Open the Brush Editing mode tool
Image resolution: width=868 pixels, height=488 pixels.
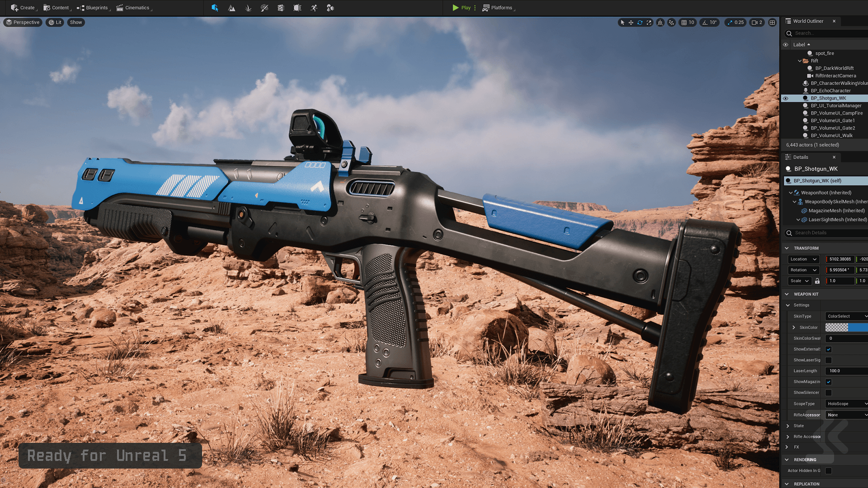pyautogui.click(x=297, y=8)
